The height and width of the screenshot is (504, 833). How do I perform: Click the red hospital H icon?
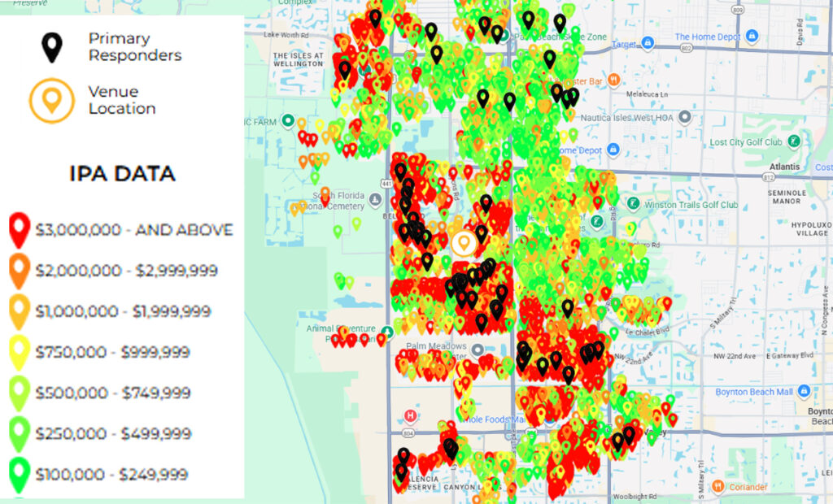(411, 415)
